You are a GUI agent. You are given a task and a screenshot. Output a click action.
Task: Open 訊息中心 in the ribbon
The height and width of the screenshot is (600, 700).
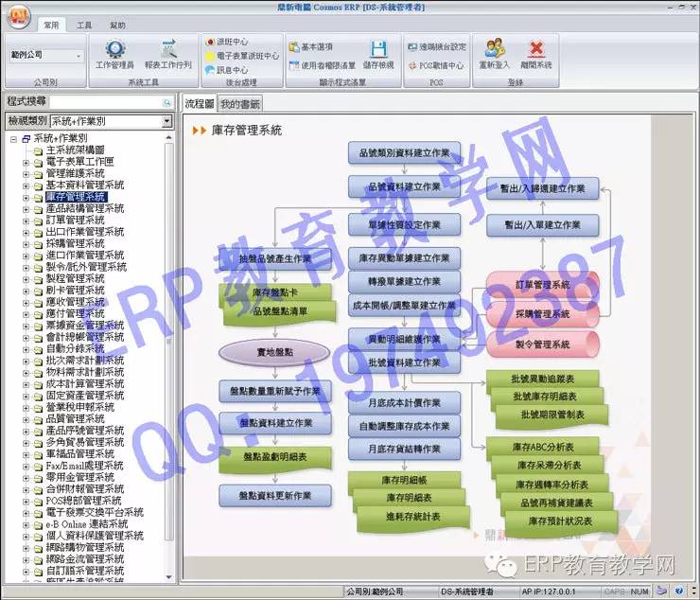(227, 70)
